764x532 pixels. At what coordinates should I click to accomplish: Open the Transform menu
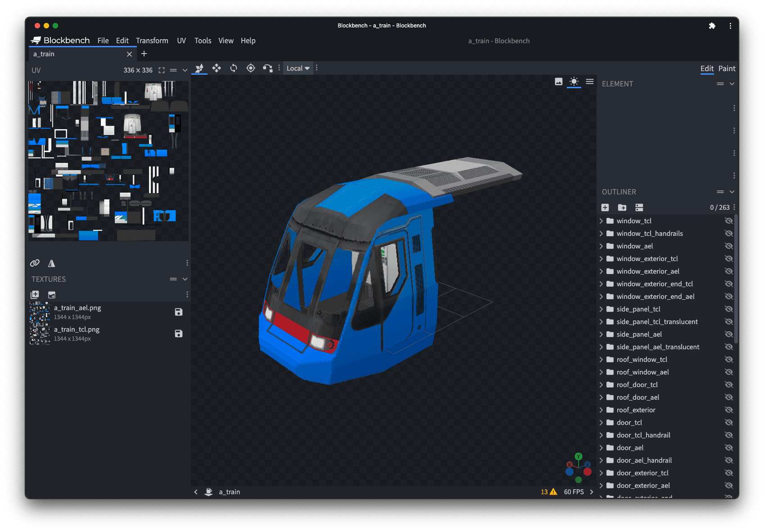click(152, 41)
